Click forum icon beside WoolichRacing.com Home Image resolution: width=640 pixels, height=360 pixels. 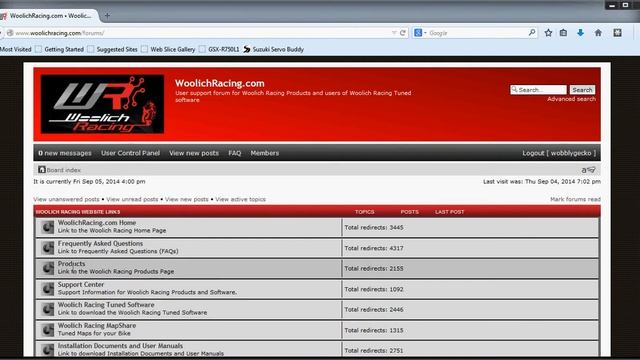pyautogui.click(x=48, y=227)
